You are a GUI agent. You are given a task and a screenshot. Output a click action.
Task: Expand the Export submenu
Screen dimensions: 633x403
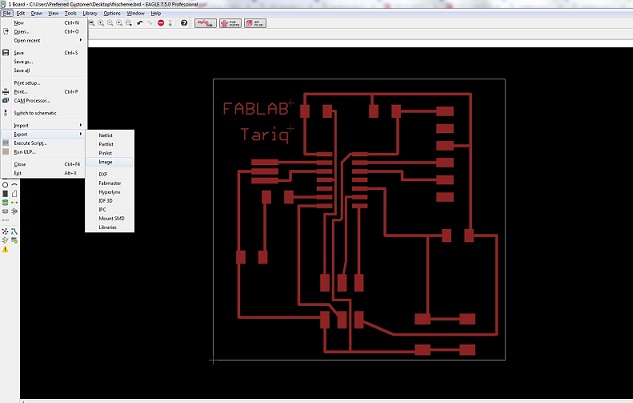44,134
